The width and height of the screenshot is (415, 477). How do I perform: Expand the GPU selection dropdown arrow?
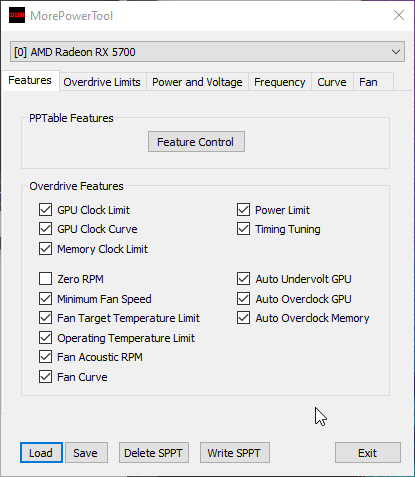[396, 52]
